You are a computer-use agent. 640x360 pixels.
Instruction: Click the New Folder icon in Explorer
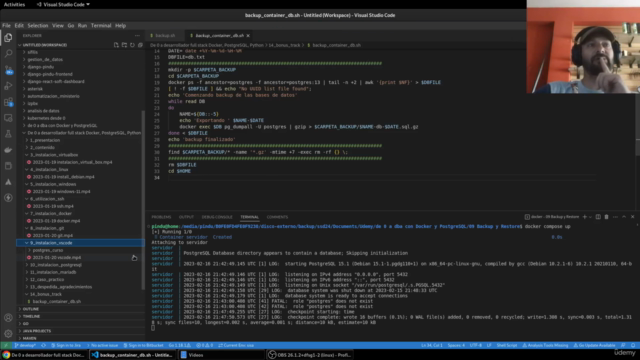pyautogui.click(x=124, y=45)
